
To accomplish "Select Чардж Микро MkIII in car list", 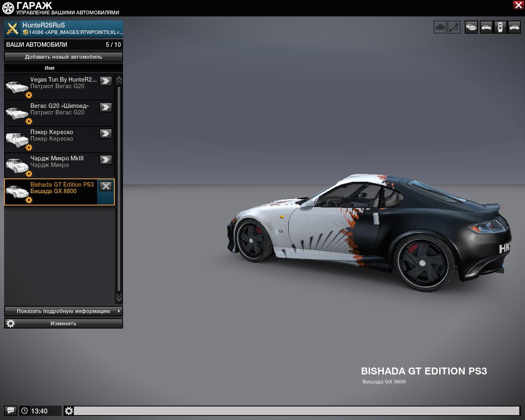I will [57, 162].
